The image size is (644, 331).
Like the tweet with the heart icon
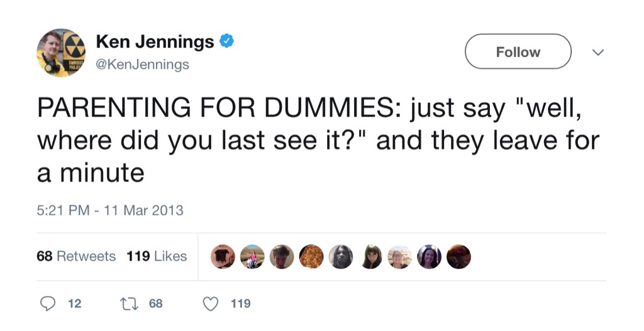[x=211, y=303]
